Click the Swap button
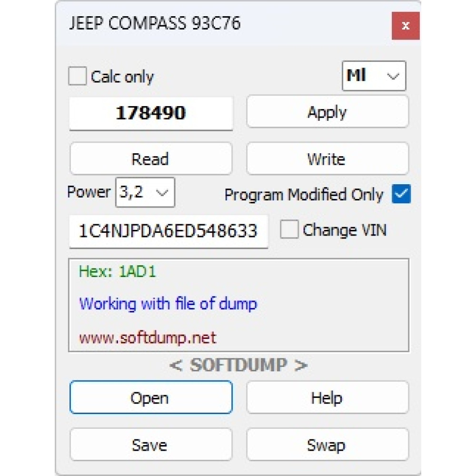This screenshot has width=476, height=476. pos(327,445)
